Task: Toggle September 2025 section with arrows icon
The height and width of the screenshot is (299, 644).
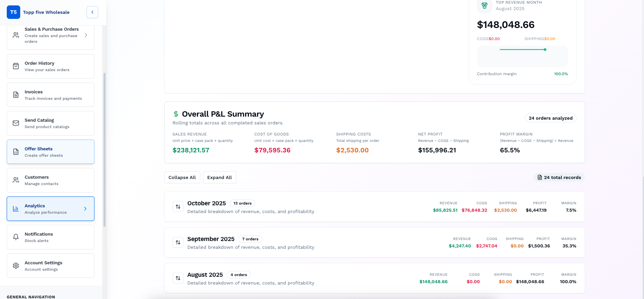Action: pyautogui.click(x=178, y=242)
